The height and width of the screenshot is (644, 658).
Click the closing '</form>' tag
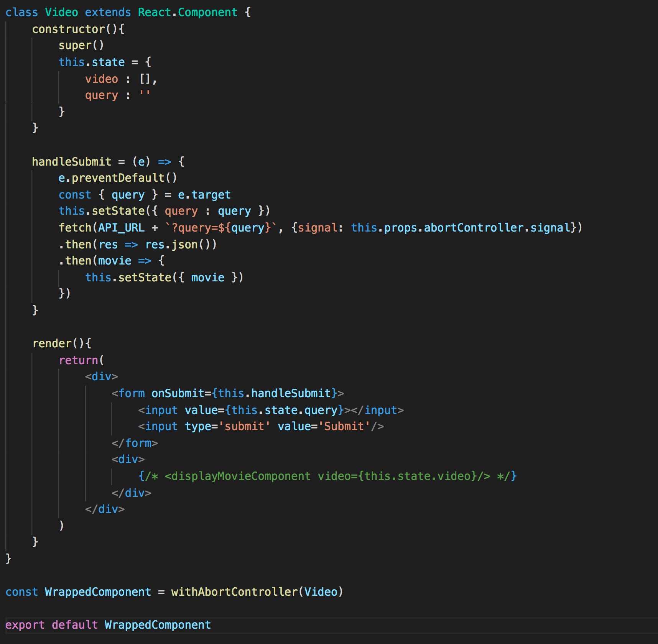[135, 443]
